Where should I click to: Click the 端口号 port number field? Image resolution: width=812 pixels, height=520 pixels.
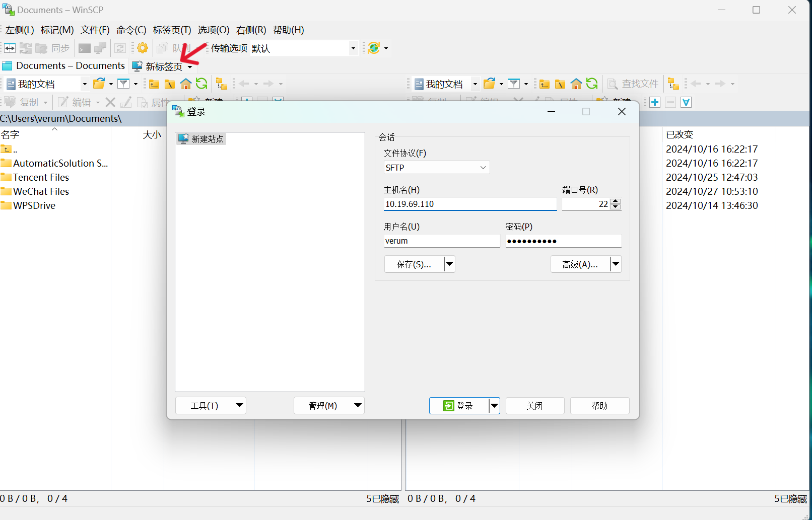(x=585, y=204)
